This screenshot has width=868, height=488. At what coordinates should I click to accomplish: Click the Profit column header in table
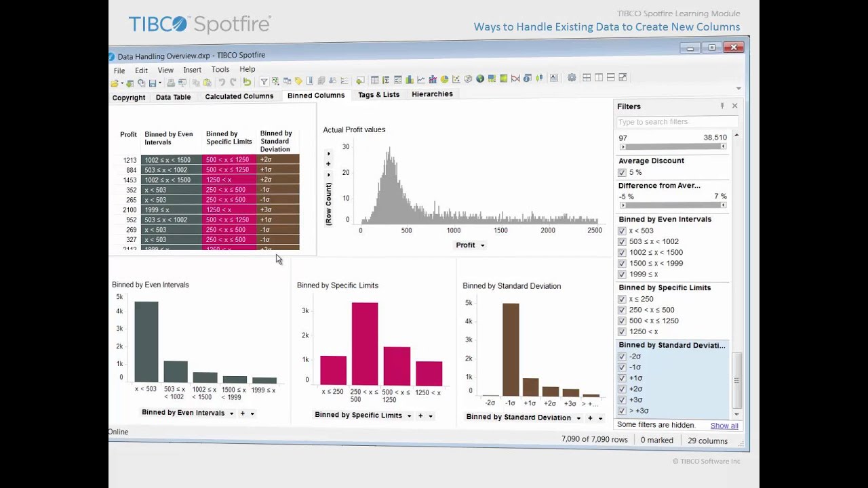[128, 134]
